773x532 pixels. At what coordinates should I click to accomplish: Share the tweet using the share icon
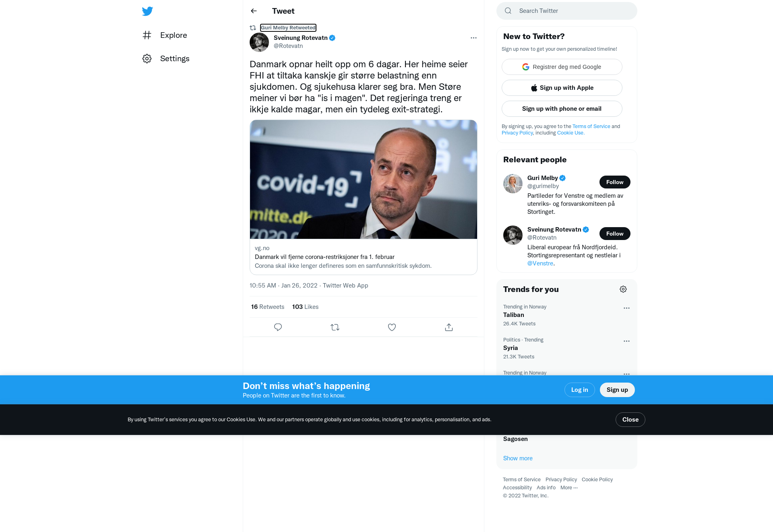click(449, 327)
